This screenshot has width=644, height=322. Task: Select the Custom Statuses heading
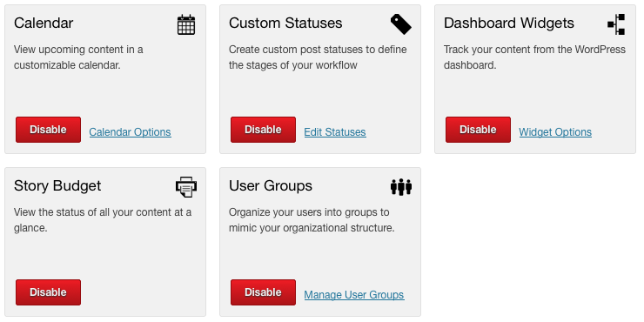pos(285,23)
